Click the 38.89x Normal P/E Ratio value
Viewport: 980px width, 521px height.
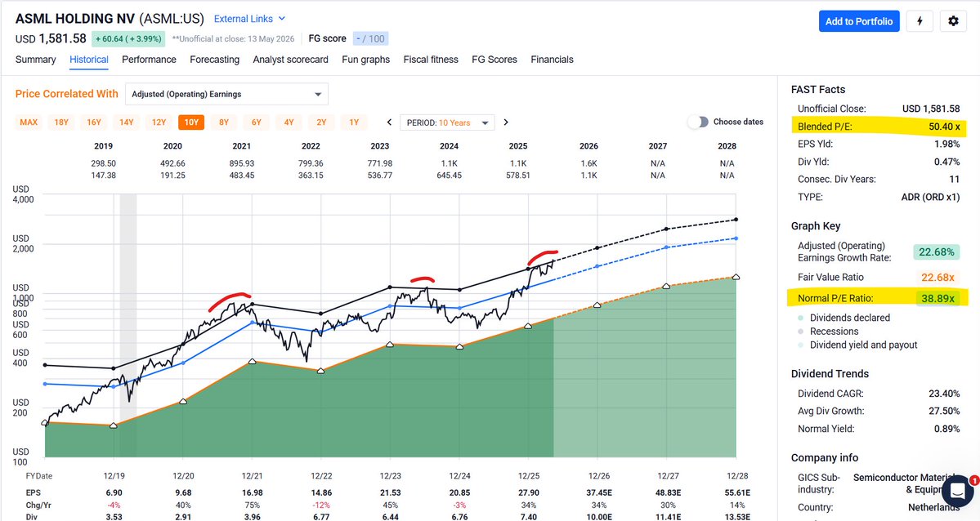(x=937, y=298)
